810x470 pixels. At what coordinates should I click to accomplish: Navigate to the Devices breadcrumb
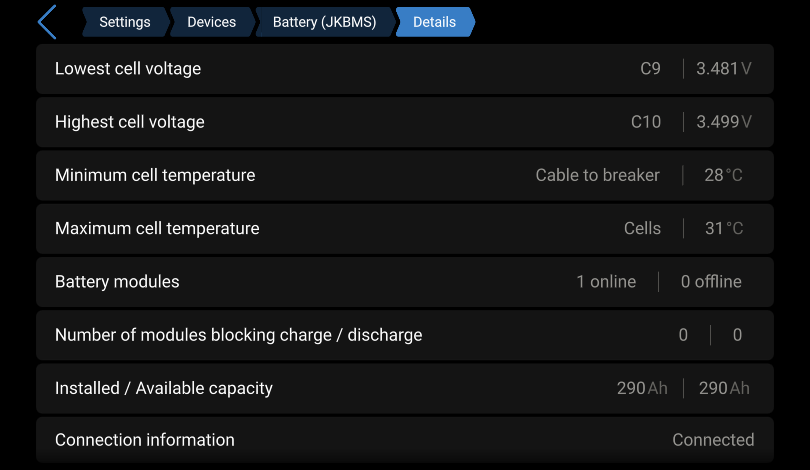pos(212,22)
